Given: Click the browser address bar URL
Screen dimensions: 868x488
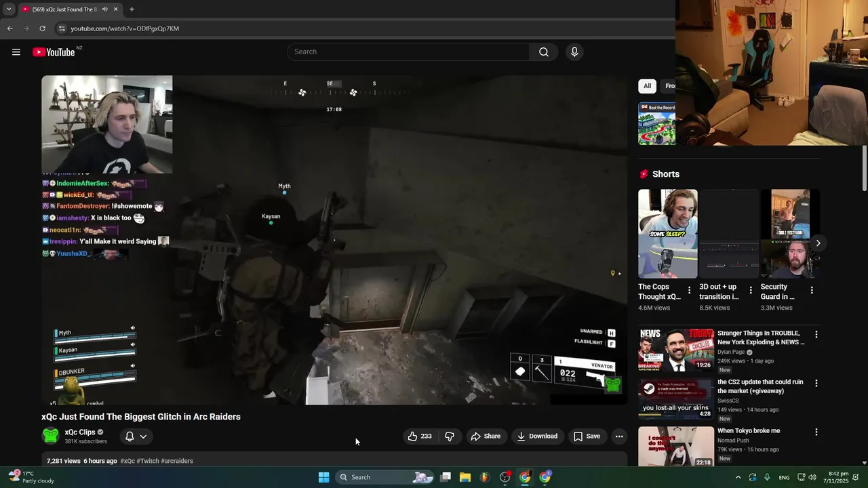Looking at the screenshot, I should (x=125, y=28).
